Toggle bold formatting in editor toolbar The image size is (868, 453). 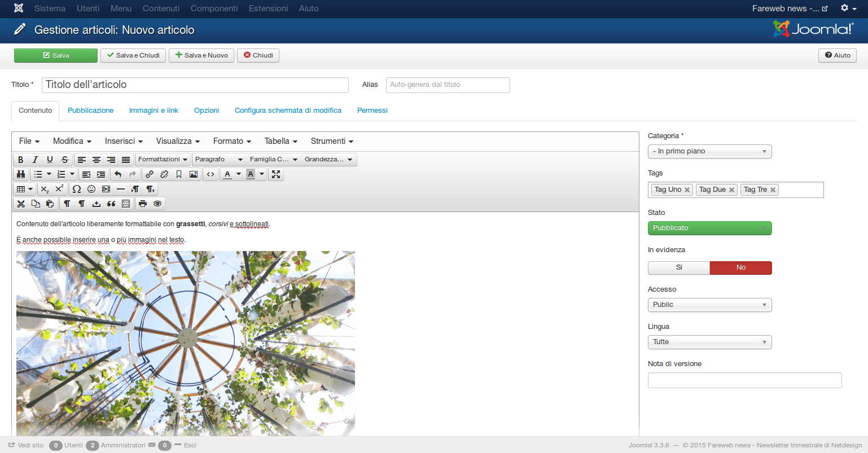(x=21, y=160)
